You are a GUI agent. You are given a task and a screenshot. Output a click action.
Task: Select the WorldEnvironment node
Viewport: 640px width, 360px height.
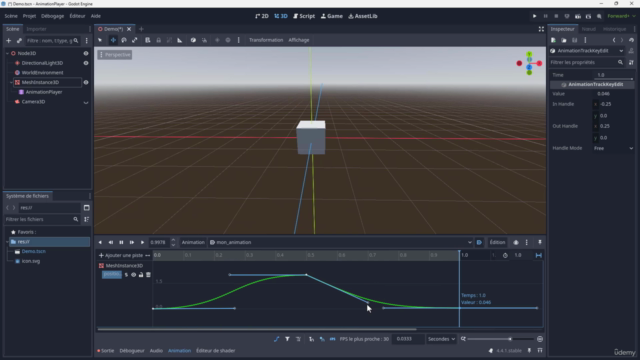tap(42, 73)
